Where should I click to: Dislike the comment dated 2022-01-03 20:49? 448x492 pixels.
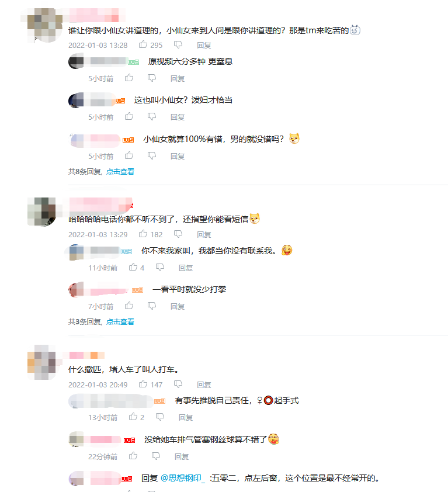178,384
